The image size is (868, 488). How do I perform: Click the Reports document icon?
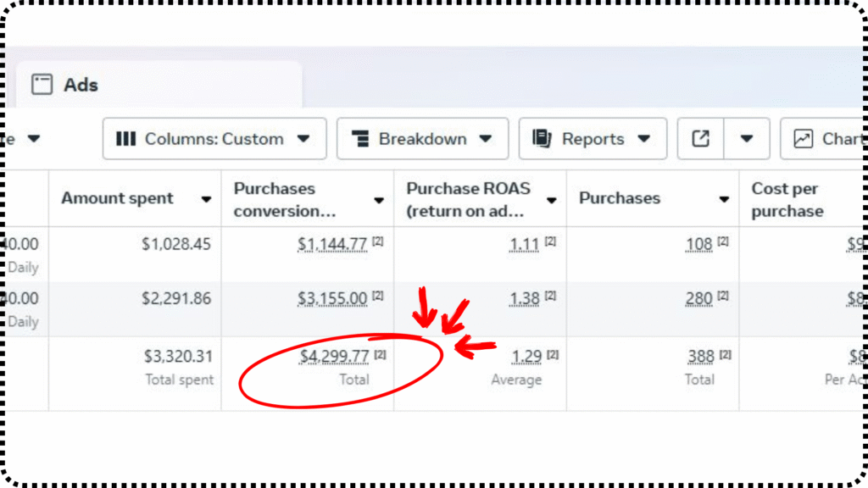coord(542,139)
